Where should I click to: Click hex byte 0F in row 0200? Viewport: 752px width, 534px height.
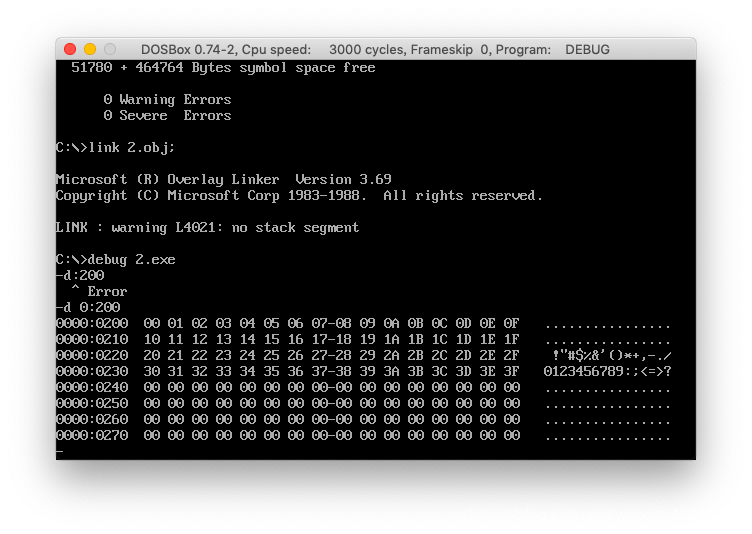click(x=512, y=323)
